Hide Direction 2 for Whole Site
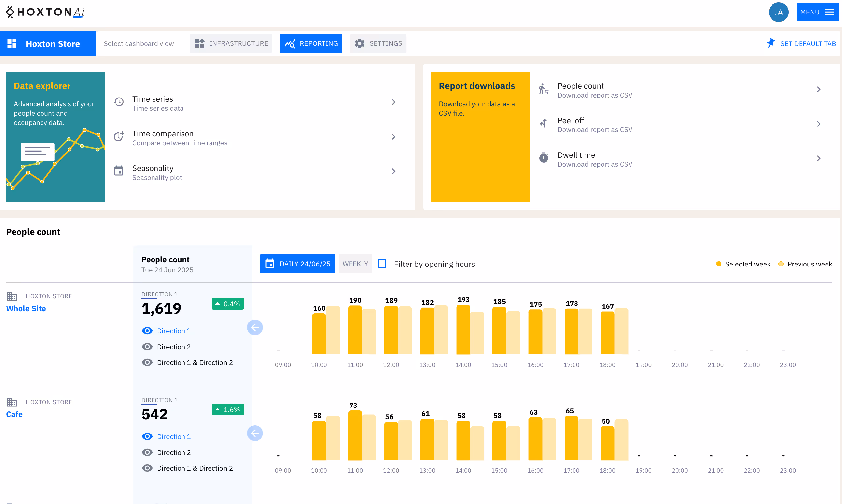842x504 pixels. pyautogui.click(x=147, y=347)
